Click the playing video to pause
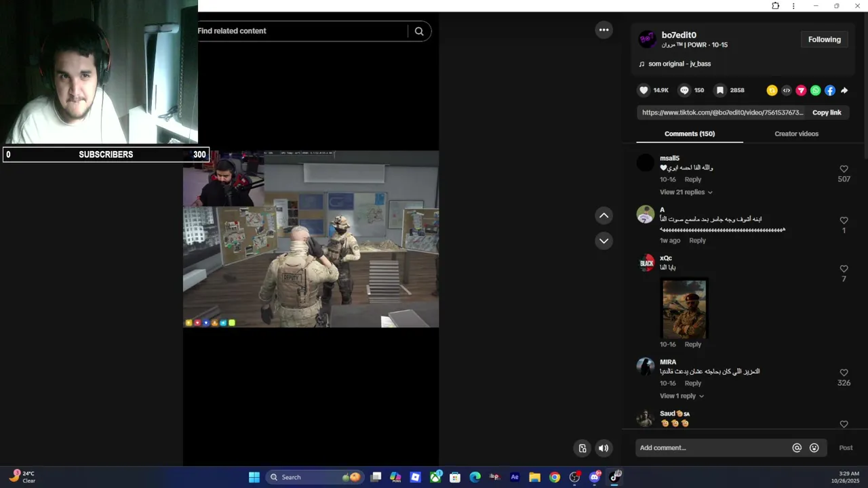The height and width of the screenshot is (488, 868). [x=311, y=239]
